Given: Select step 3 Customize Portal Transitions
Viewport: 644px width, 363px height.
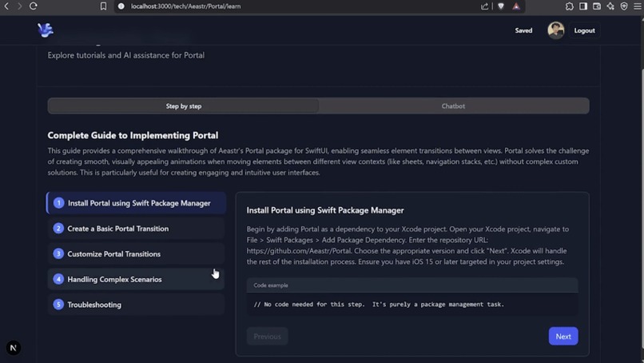Looking at the screenshot, I should [137, 254].
